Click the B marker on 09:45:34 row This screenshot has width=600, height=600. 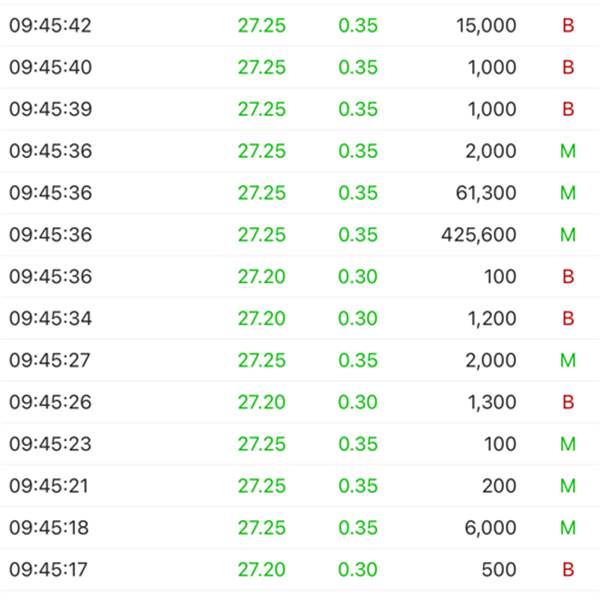pyautogui.click(x=568, y=319)
